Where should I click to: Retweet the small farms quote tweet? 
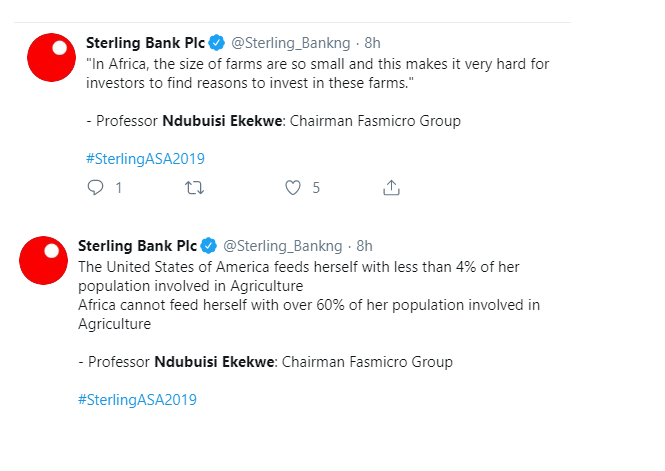[x=195, y=187]
